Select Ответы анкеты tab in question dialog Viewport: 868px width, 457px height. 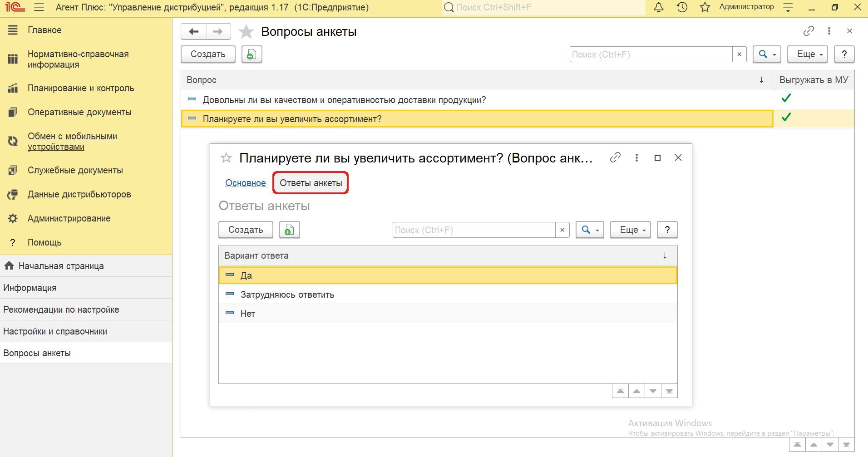[311, 183]
